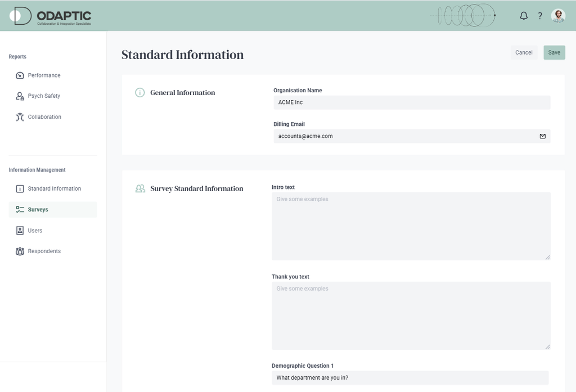
Task: Click the General Information heading
Action: 183,93
